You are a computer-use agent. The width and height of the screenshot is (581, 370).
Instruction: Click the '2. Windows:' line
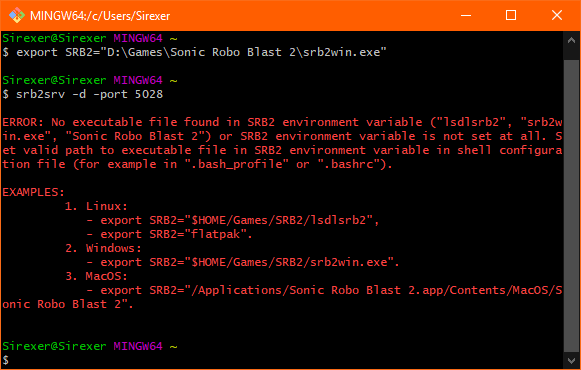[103, 248]
